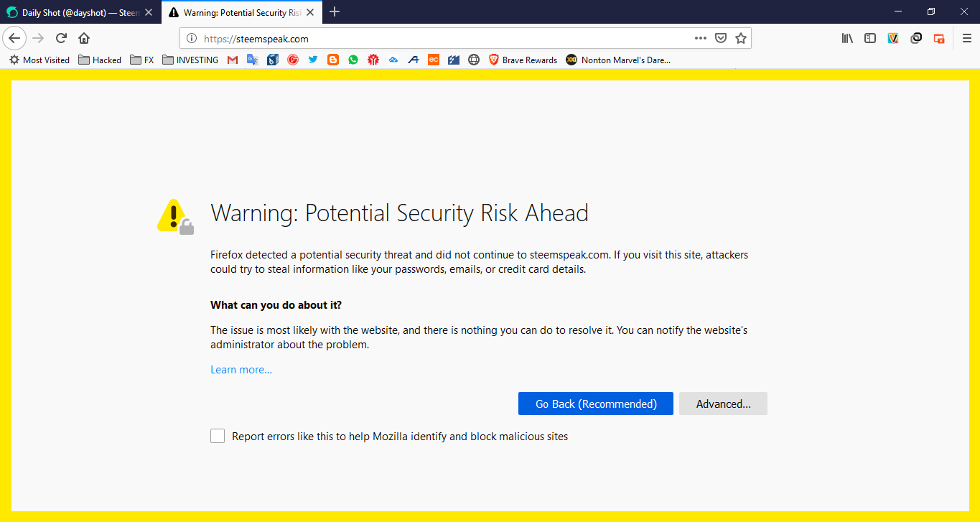This screenshot has width=980, height=522.
Task: Open the Gmail bookmark
Action: [233, 60]
